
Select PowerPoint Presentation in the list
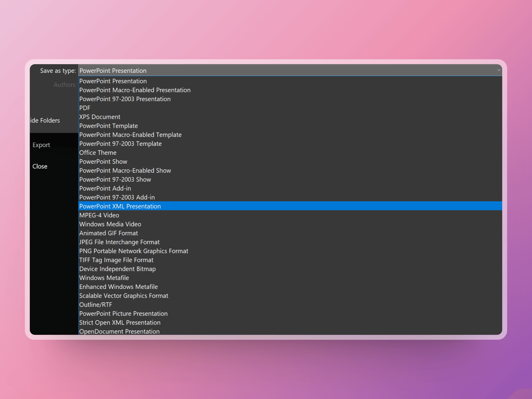click(290, 81)
